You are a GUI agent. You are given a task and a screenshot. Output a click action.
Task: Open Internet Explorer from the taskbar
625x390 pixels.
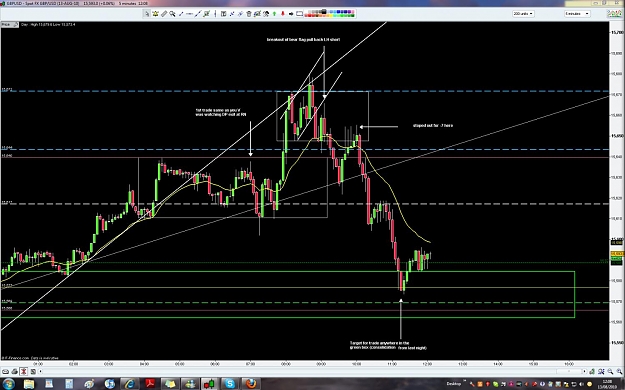point(130,384)
